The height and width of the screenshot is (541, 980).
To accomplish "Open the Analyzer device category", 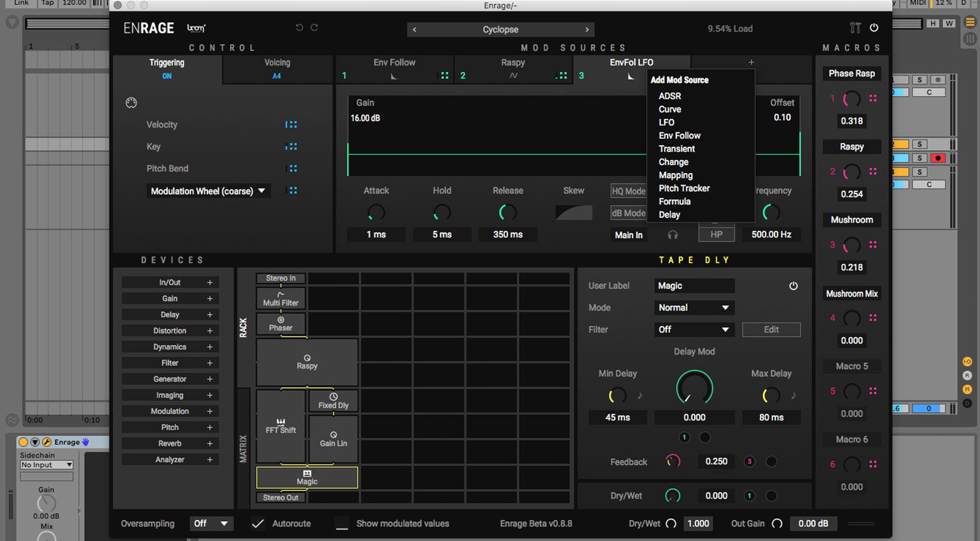I will [x=170, y=460].
